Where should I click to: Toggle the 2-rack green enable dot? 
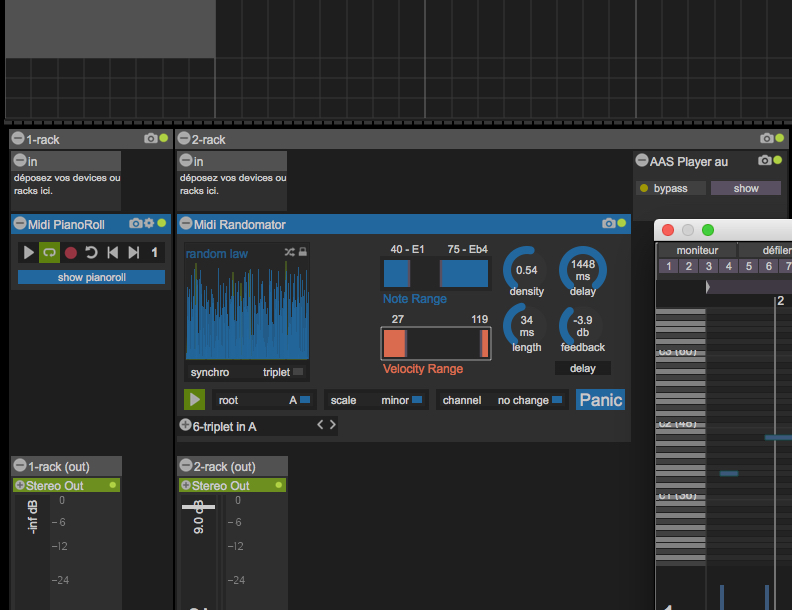pyautogui.click(x=780, y=138)
